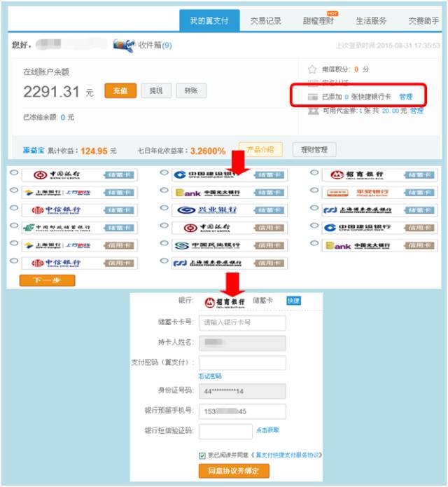The height and width of the screenshot is (487, 448).
Task: Click 中信银行 信用卡 bank logo
Action: [x=56, y=263]
